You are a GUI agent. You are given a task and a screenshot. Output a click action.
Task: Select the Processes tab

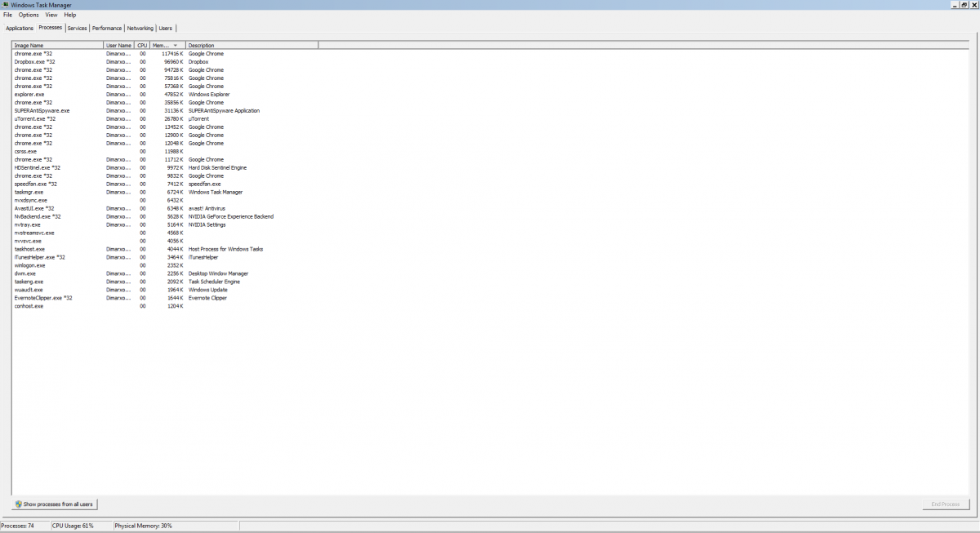(51, 28)
